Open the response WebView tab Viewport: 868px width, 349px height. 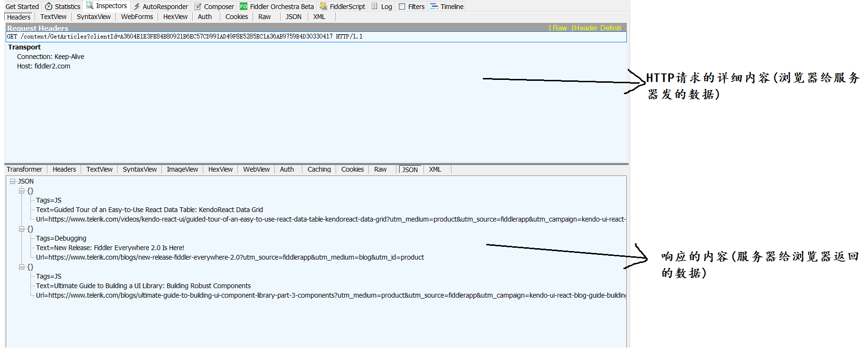coord(256,169)
